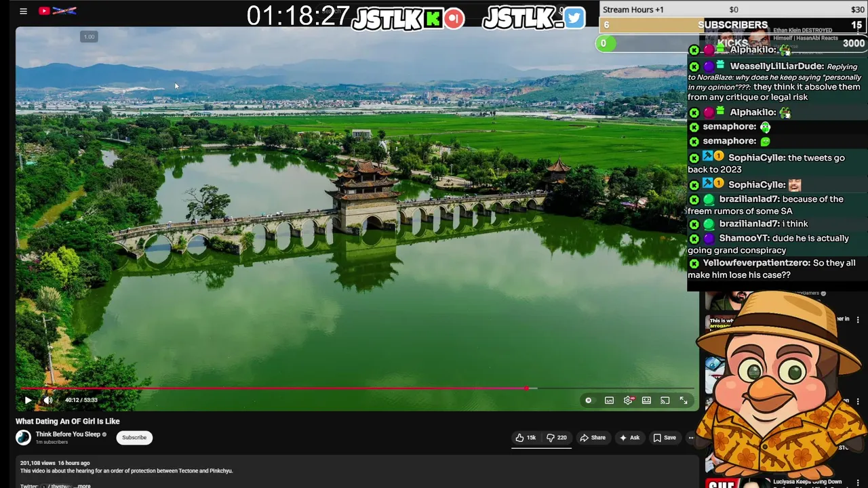Screen dimensions: 868x488
Task: Click the red recording icon in overlay
Action: pos(454,18)
